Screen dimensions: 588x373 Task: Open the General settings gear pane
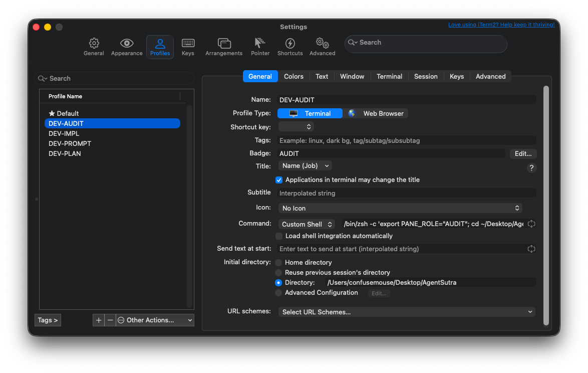point(94,46)
